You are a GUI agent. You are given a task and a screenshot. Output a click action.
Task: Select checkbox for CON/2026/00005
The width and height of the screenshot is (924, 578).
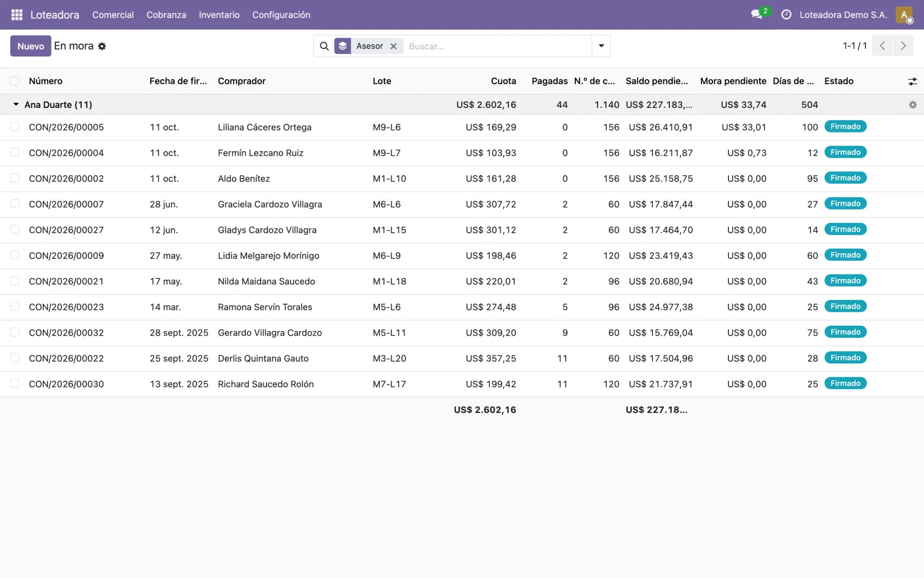click(15, 127)
